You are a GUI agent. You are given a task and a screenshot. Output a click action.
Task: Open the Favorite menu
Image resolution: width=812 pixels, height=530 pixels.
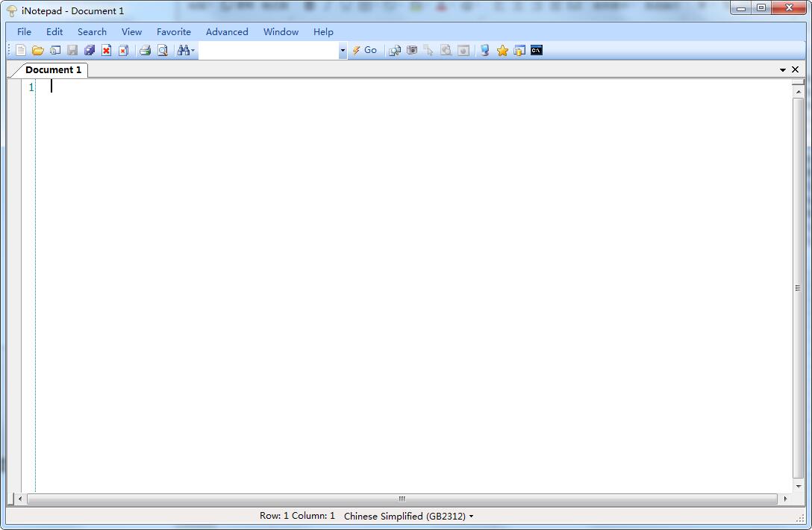point(174,32)
